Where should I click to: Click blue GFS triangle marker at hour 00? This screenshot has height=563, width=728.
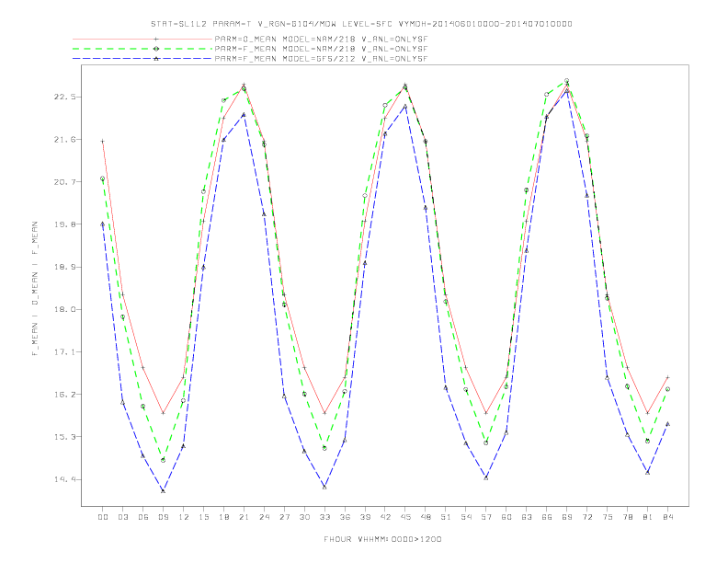pos(103,224)
